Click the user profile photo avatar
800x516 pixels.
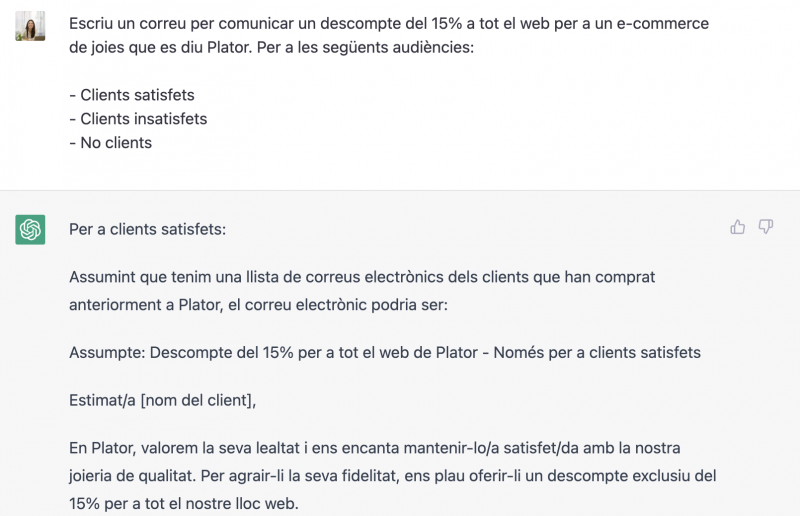click(30, 26)
